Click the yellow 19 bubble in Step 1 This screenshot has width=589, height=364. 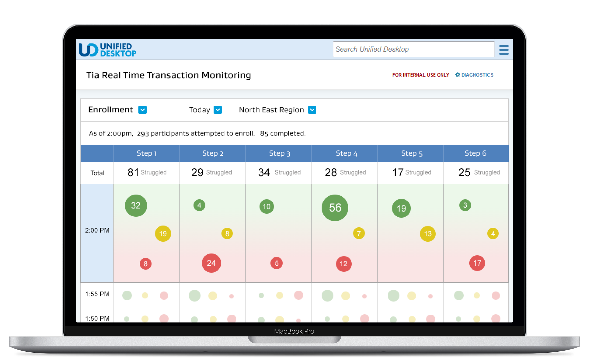163,234
